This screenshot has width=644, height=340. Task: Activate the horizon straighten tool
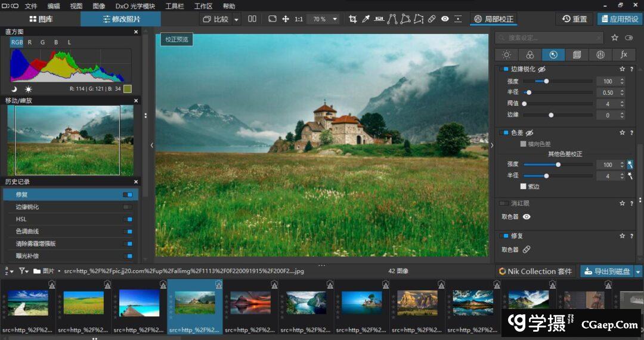pos(379,19)
